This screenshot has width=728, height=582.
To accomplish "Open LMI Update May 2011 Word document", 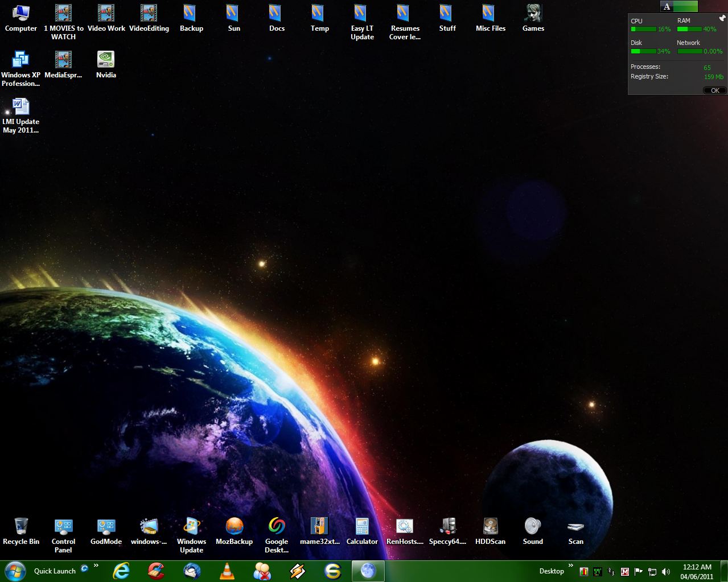I will click(x=21, y=115).
